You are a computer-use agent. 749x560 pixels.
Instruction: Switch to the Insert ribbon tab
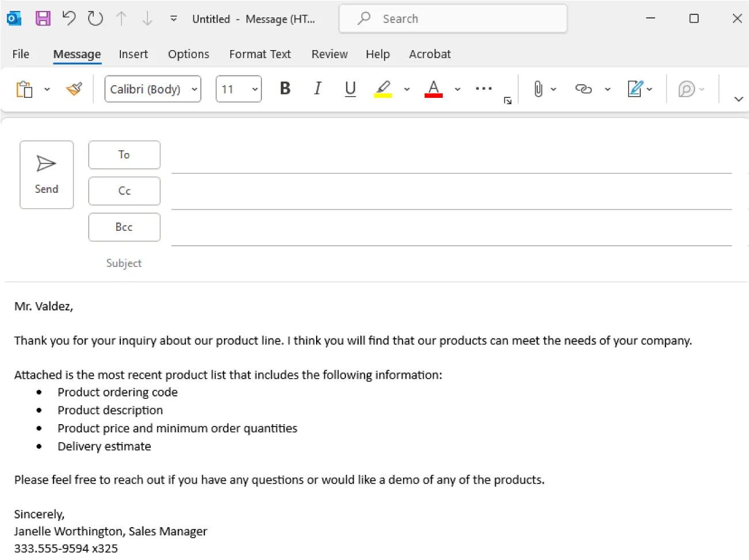[133, 54]
